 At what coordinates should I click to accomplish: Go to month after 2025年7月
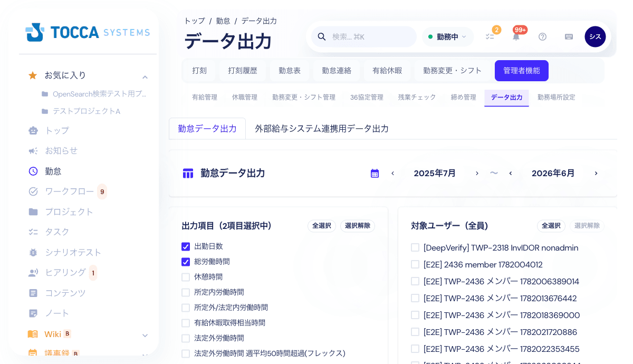477,173
